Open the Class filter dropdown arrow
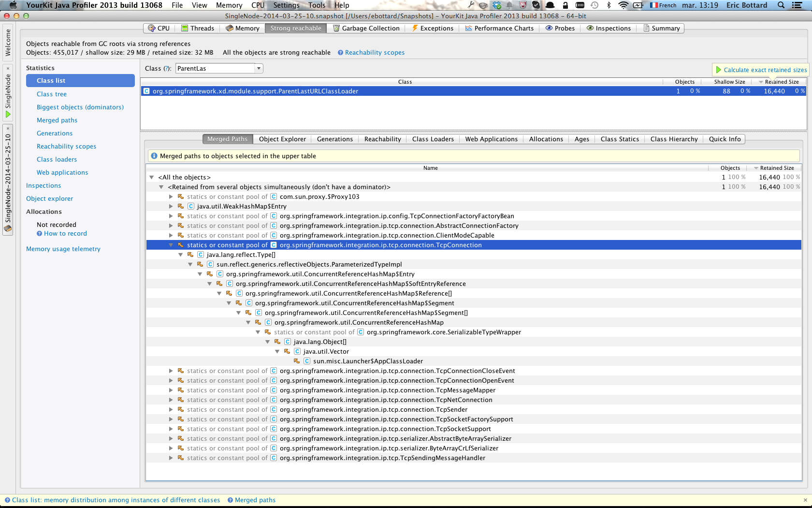812x508 pixels. pos(259,69)
